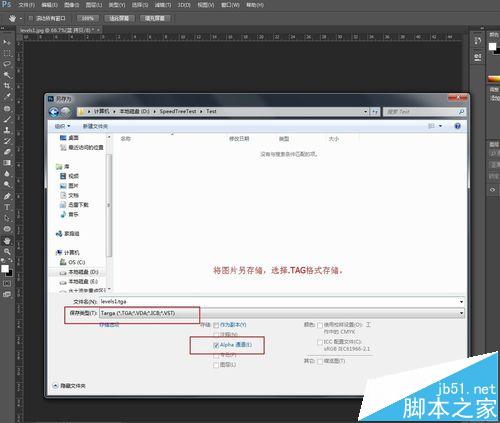Screen dimensions: 500x423
Task: Select the Gradient tool
Action: tap(7, 163)
